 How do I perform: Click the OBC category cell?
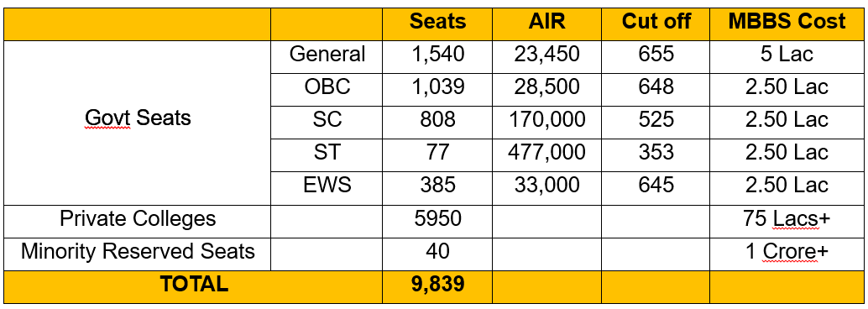point(327,87)
